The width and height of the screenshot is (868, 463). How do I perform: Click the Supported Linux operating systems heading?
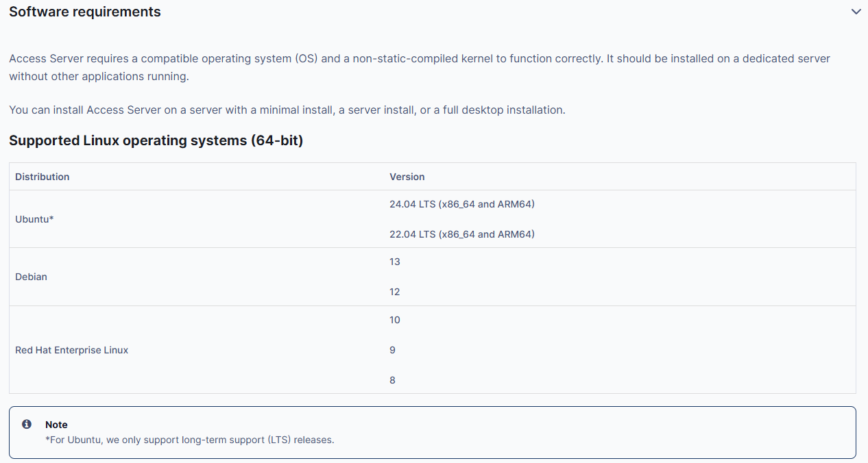(x=156, y=140)
